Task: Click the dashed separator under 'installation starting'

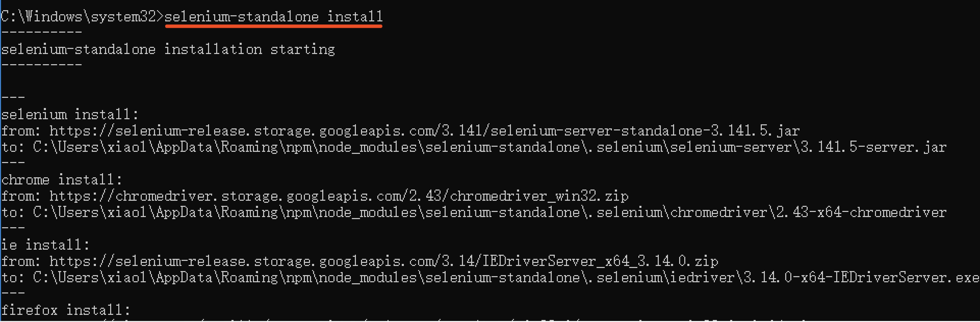Action: (x=42, y=65)
